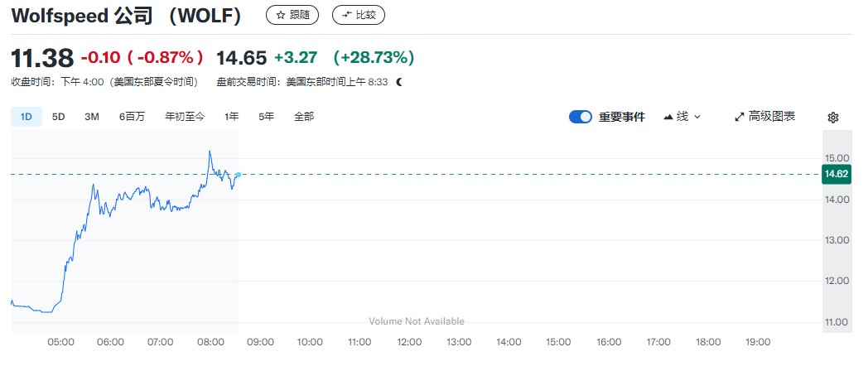
Task: Click the latest price dot on chart
Action: (x=239, y=175)
